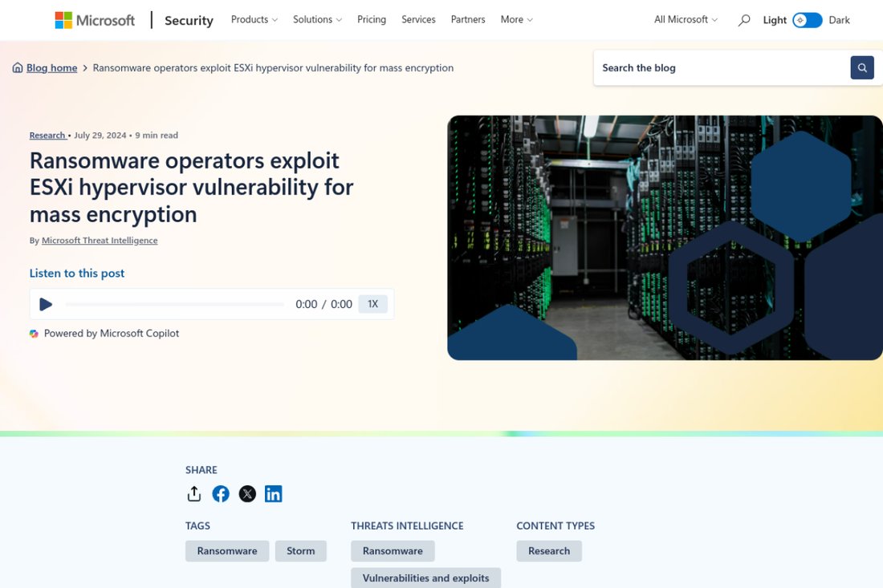The width and height of the screenshot is (883, 588).
Task: Open the Pricing page
Action: 372,20
